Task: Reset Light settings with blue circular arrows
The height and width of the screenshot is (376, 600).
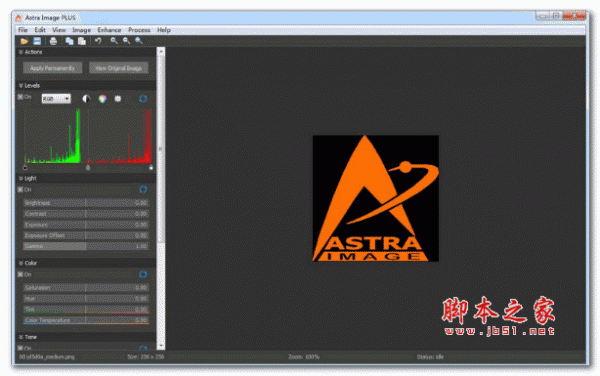Action: click(x=143, y=189)
